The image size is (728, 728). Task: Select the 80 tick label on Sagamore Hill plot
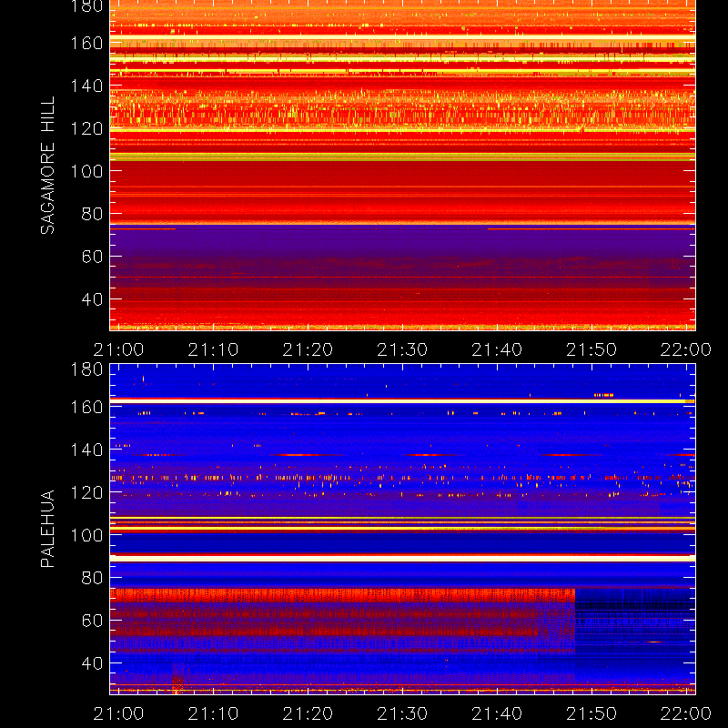(x=93, y=214)
